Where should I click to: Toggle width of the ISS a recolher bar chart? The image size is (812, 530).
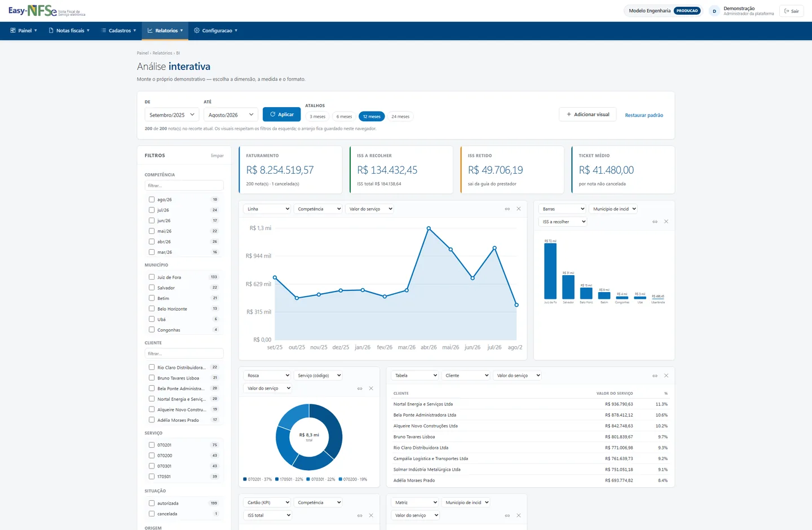pos(655,222)
